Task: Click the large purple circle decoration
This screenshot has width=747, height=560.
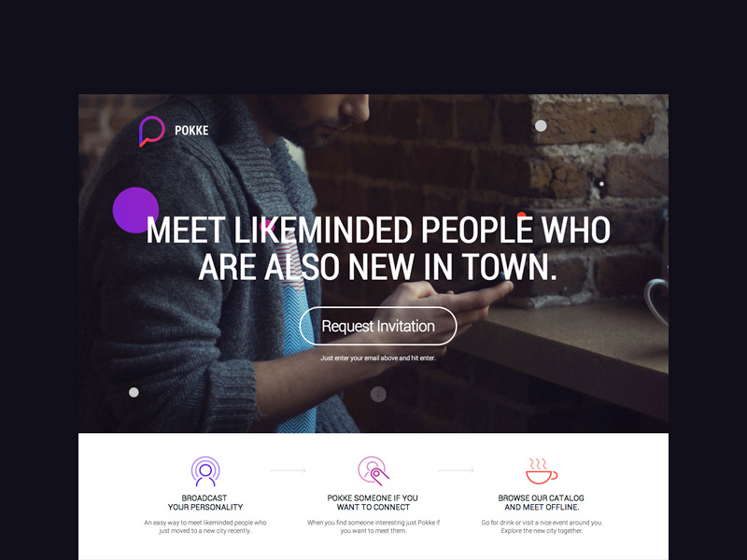Action: (135, 210)
